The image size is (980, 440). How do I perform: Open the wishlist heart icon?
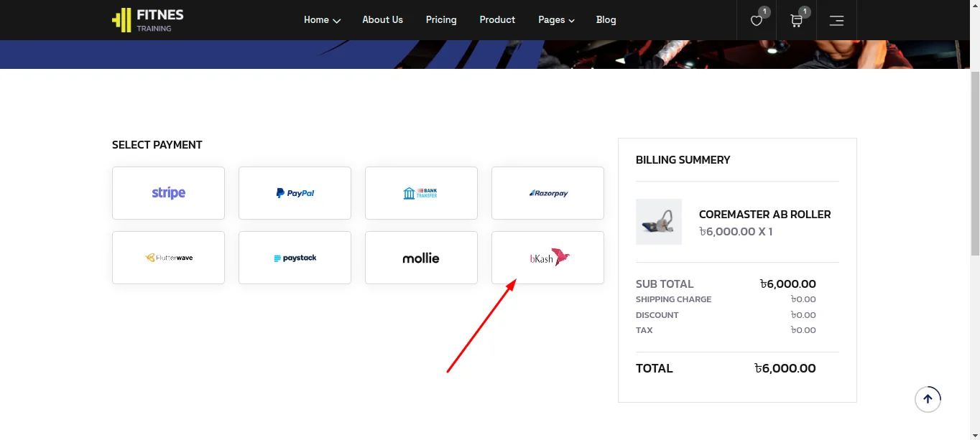[757, 20]
